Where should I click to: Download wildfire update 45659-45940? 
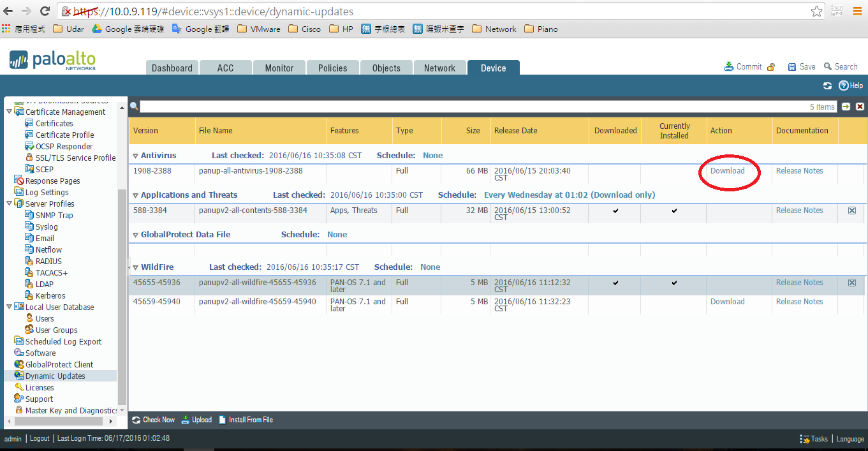coord(728,302)
